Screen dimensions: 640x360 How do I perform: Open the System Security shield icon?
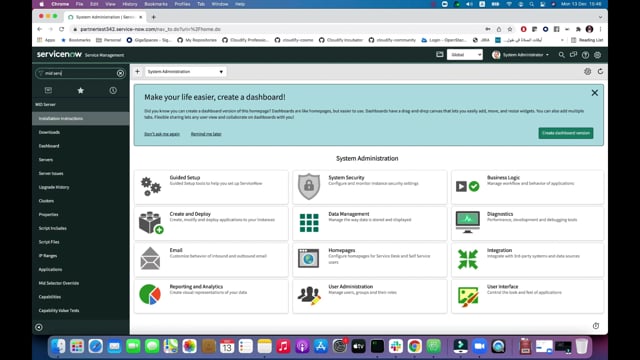click(x=309, y=187)
